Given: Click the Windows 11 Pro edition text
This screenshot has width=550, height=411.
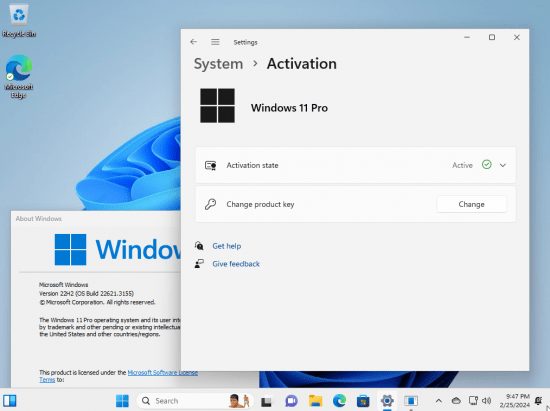Looking at the screenshot, I should [289, 108].
